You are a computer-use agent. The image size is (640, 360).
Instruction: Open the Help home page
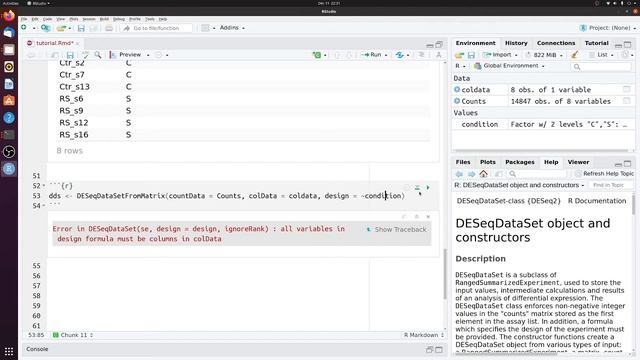click(484, 174)
